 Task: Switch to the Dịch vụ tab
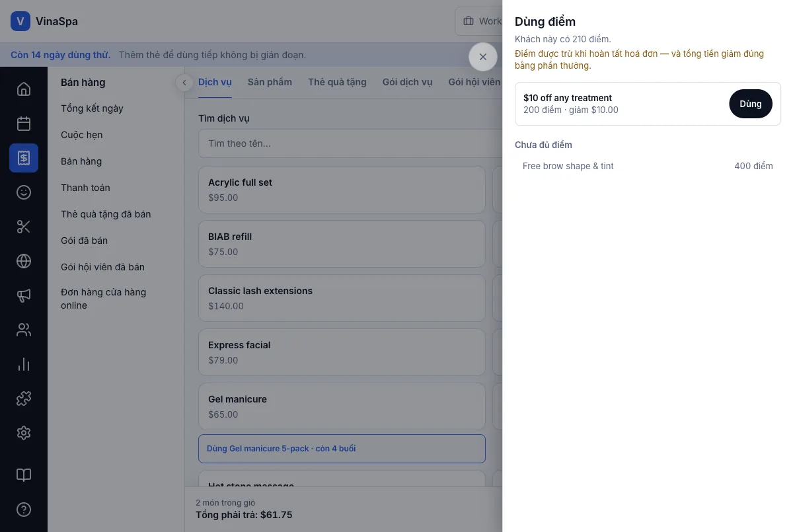coord(215,83)
